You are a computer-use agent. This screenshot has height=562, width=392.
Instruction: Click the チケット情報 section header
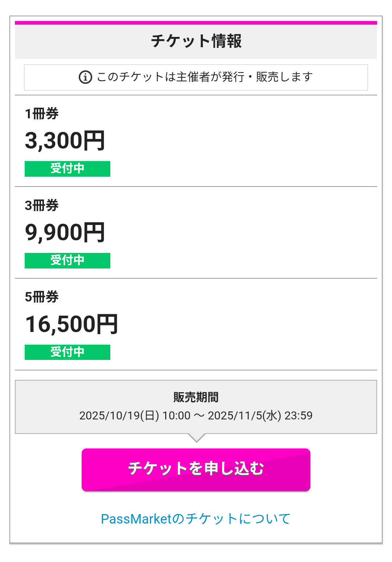point(196,41)
